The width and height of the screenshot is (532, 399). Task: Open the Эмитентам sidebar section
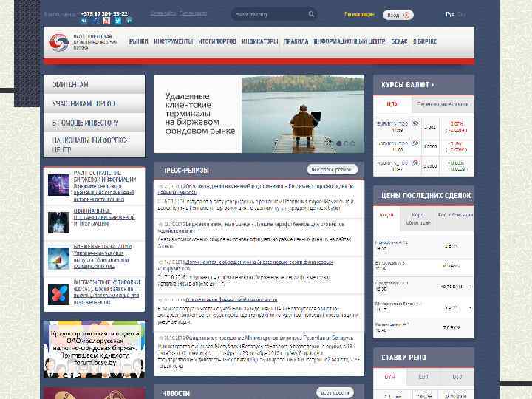pyautogui.click(x=94, y=84)
